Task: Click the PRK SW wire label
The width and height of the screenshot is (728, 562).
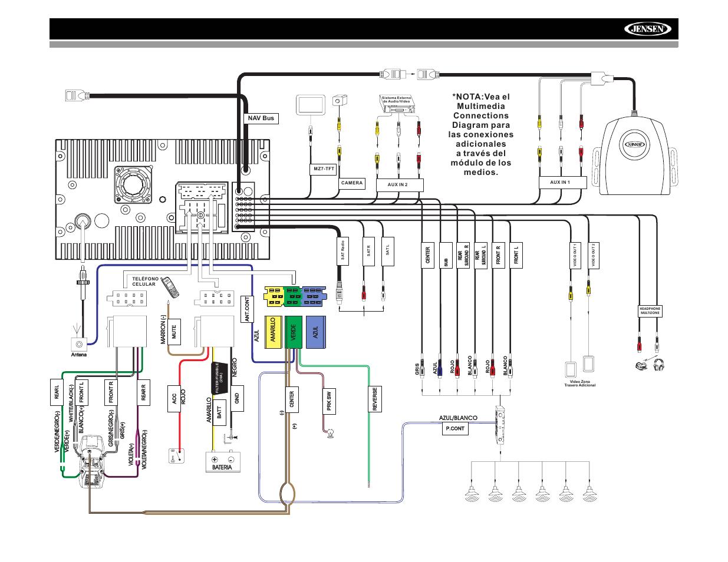Action: point(330,401)
